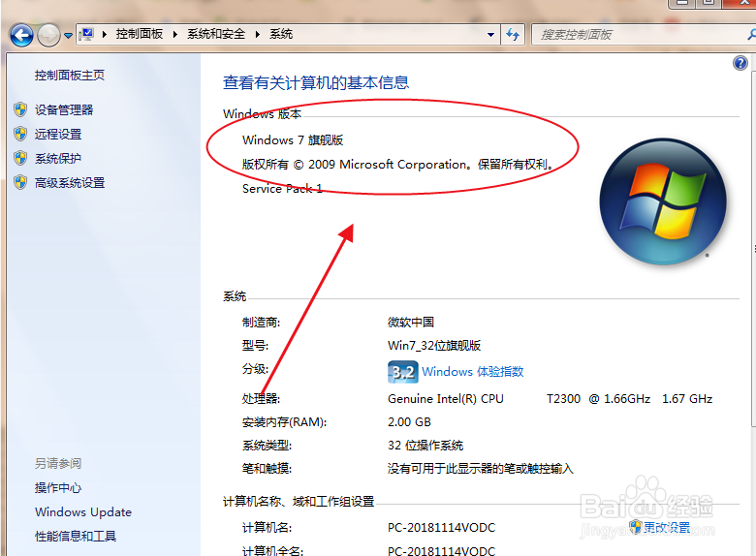The width and height of the screenshot is (756, 556).
Task: Click the 型号: label
Action: 255,346
